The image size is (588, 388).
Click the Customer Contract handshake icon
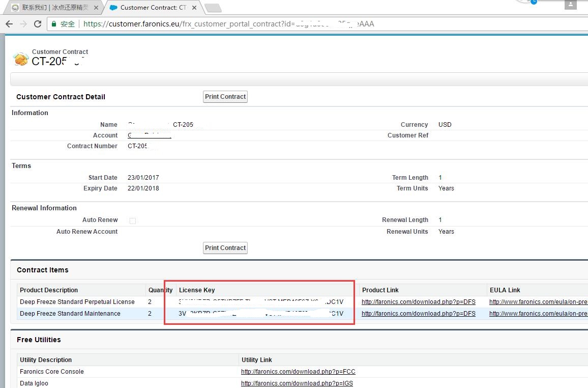[x=21, y=59]
